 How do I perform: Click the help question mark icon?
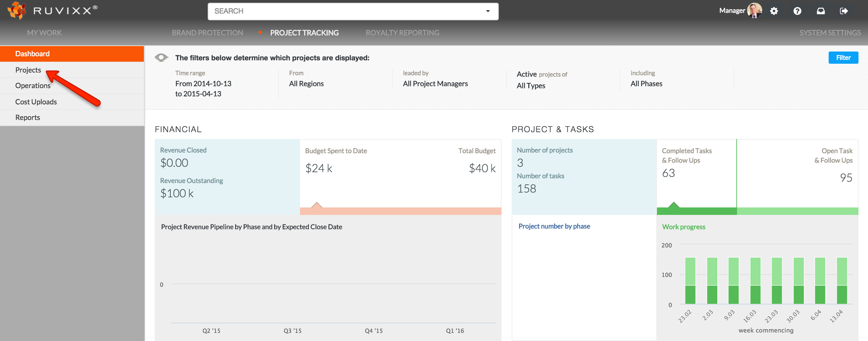(x=797, y=11)
